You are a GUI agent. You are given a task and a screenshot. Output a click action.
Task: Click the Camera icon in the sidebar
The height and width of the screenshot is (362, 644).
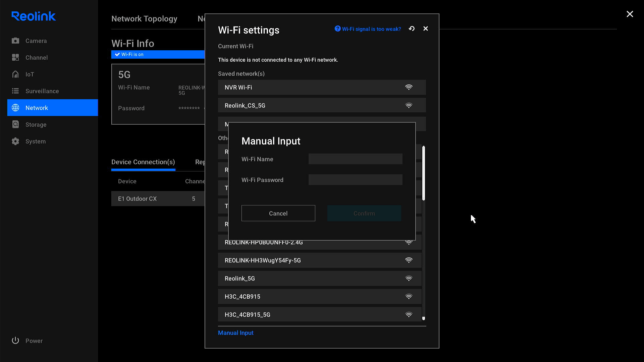[15, 41]
